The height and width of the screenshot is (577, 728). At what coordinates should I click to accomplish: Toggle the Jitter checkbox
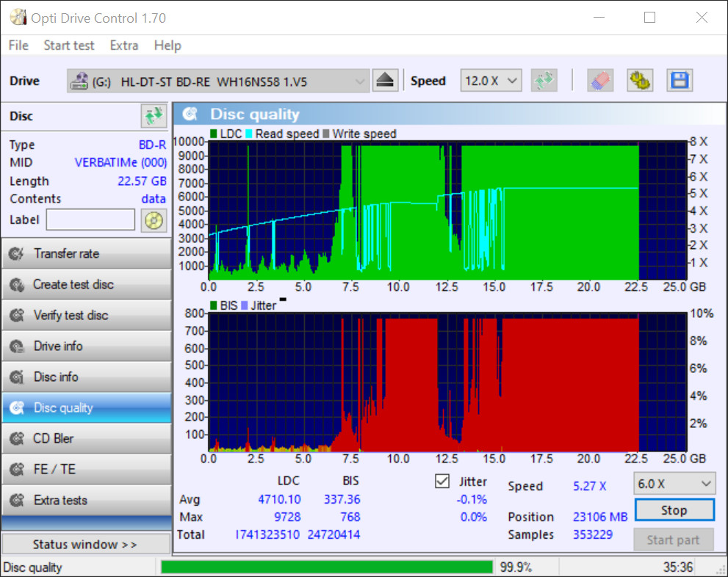pos(442,482)
